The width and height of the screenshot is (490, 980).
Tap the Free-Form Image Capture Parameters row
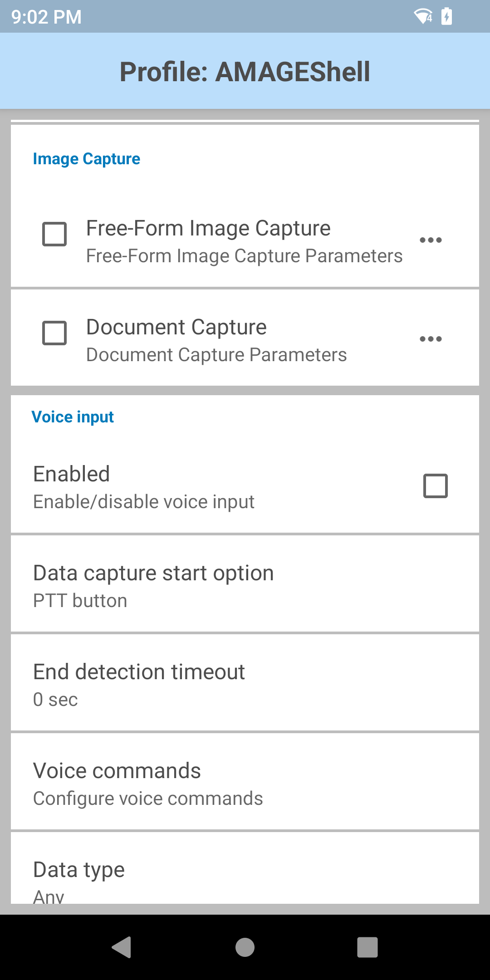coord(244,256)
